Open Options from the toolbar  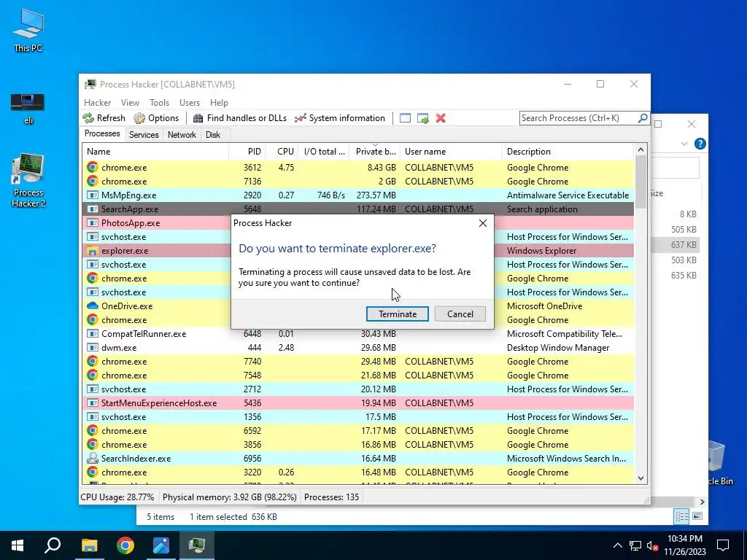(x=156, y=118)
